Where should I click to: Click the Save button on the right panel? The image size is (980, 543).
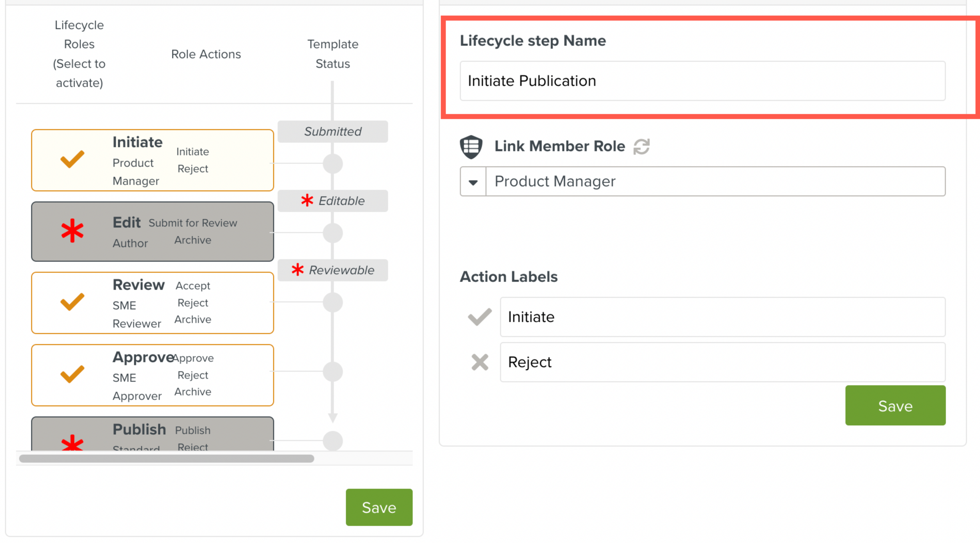895,406
